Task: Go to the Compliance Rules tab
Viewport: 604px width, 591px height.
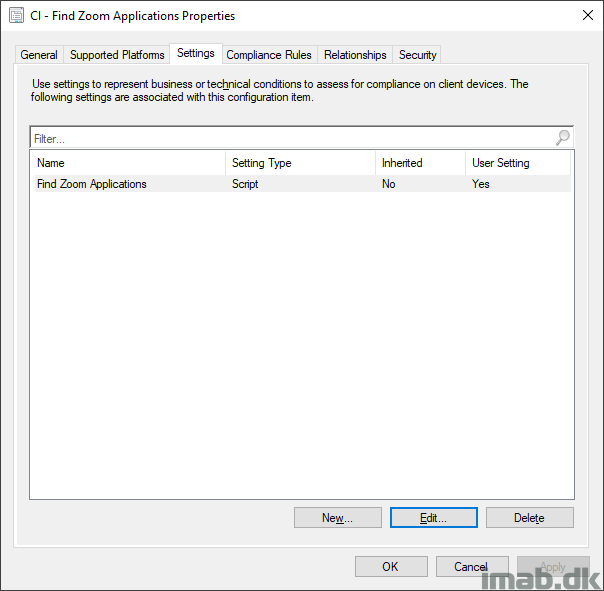Action: click(x=269, y=55)
